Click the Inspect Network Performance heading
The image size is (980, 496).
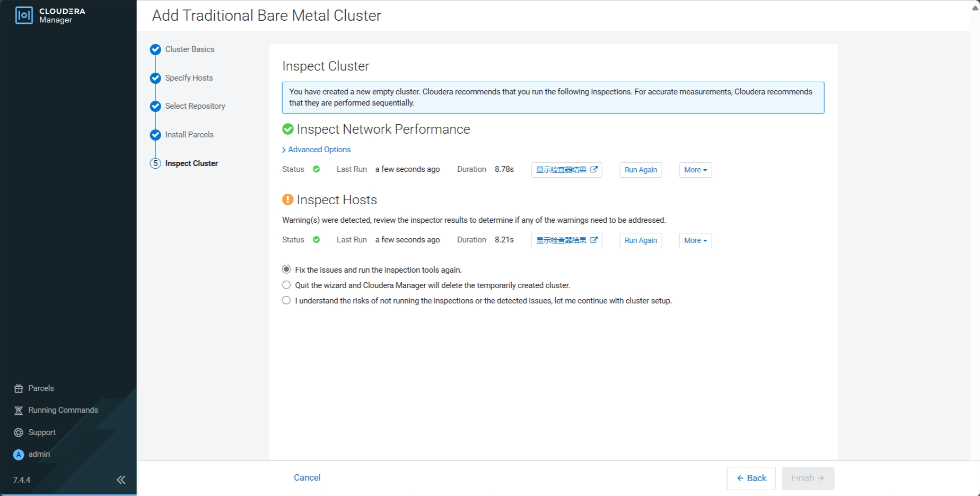click(x=383, y=129)
